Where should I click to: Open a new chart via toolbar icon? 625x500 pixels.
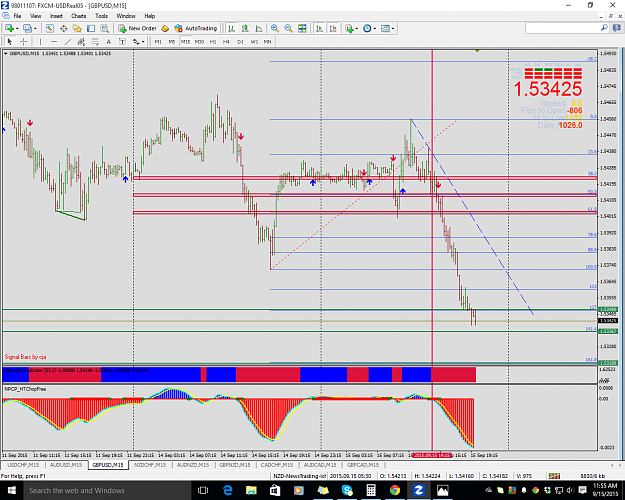pos(9,28)
